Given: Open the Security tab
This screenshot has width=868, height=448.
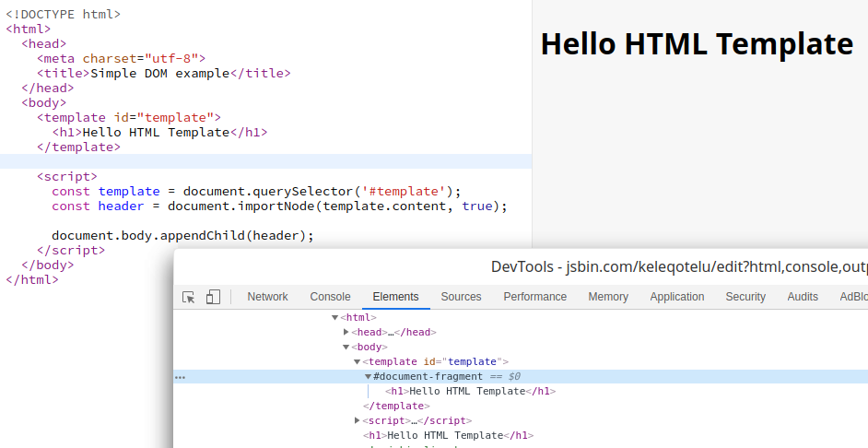Looking at the screenshot, I should point(745,297).
